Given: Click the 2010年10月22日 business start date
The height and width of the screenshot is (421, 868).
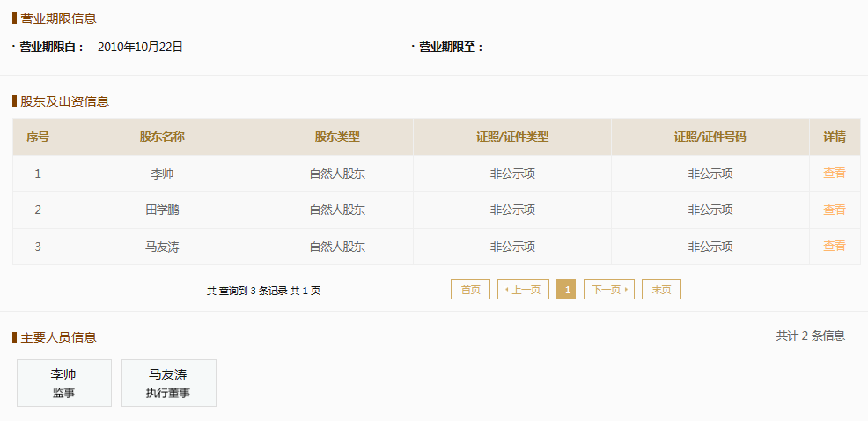Looking at the screenshot, I should click(x=140, y=47).
